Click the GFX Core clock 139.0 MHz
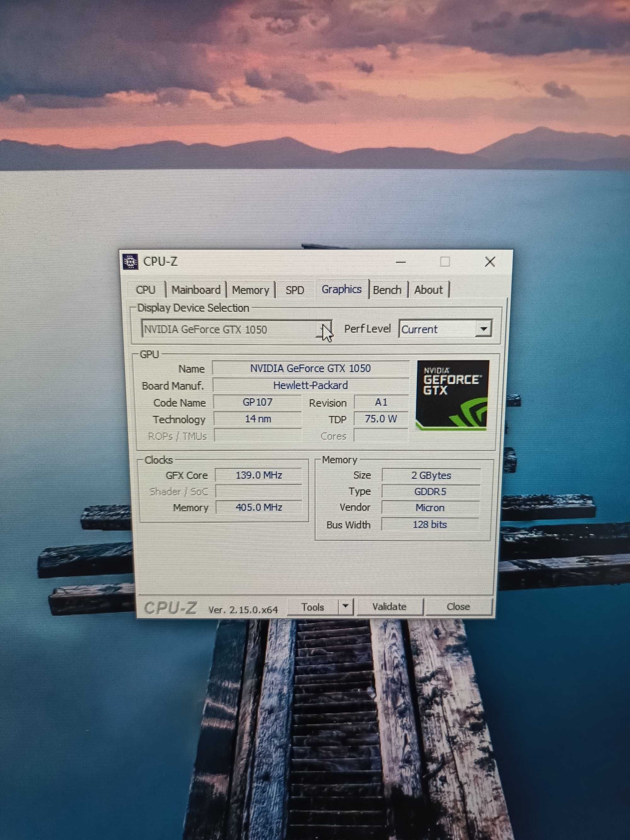Viewport: 630px width, 840px height. point(259,475)
